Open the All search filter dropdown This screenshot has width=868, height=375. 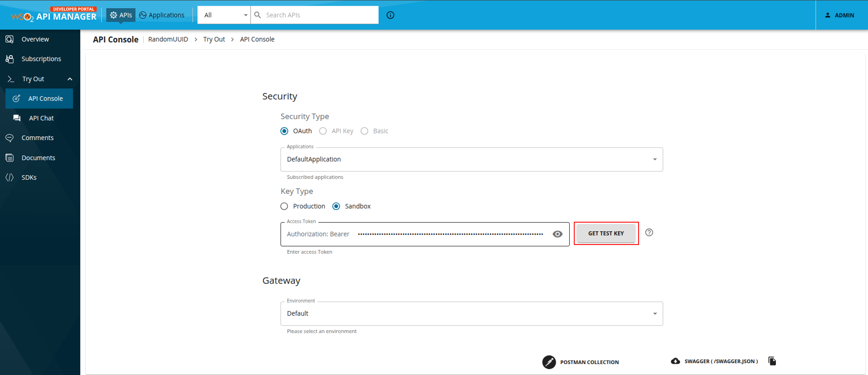pyautogui.click(x=224, y=15)
